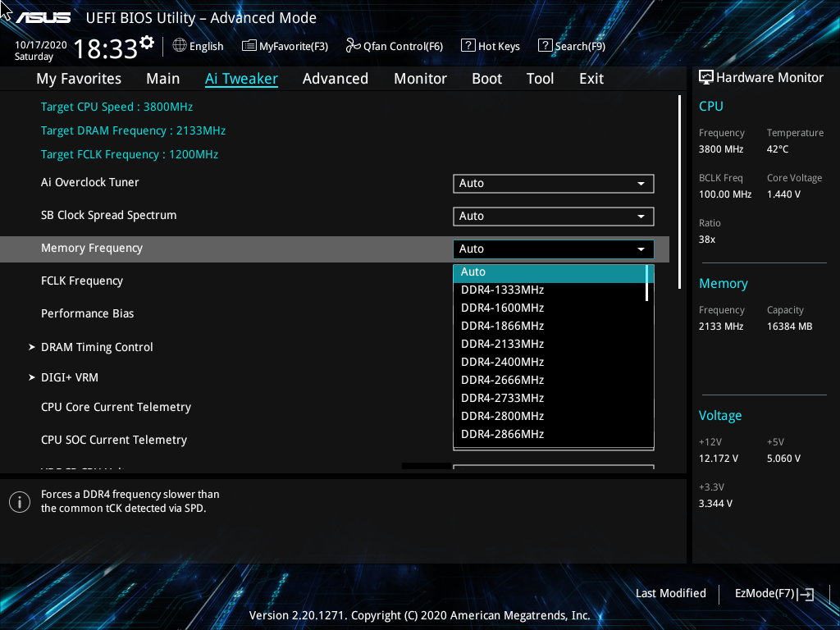This screenshot has height=630, width=840.
Task: Click the 18:33 clock time
Action: click(x=106, y=49)
